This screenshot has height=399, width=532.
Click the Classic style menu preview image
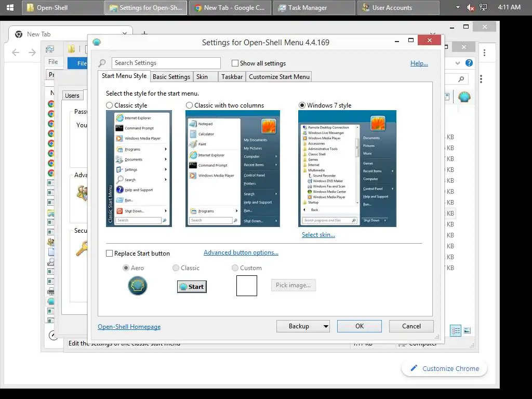coord(139,168)
